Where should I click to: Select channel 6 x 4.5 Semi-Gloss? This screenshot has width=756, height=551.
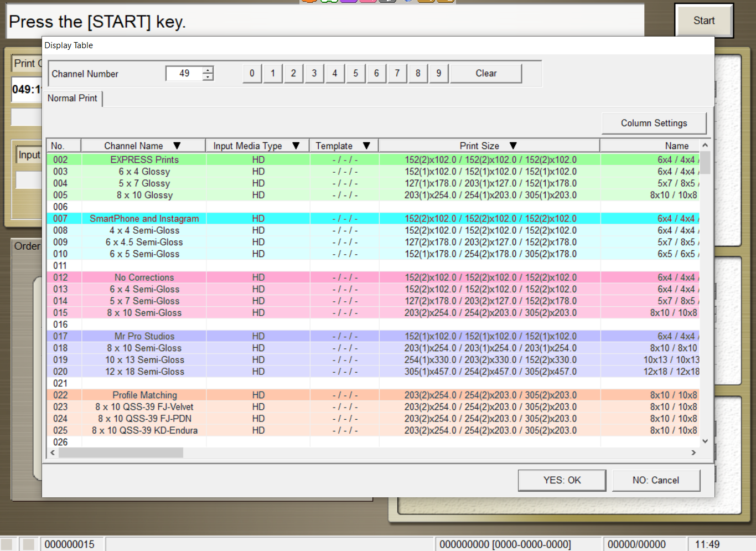374,242
